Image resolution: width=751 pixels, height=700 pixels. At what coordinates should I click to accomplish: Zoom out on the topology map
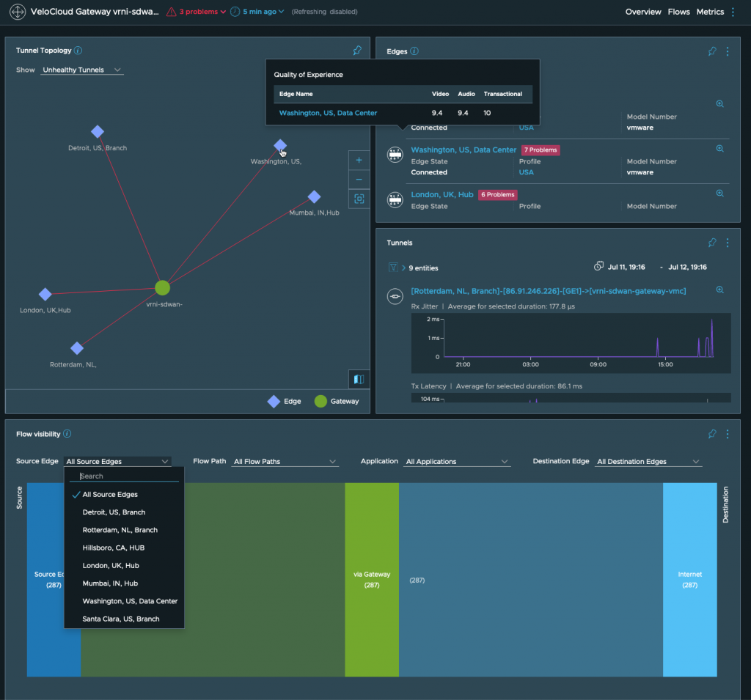tap(359, 180)
